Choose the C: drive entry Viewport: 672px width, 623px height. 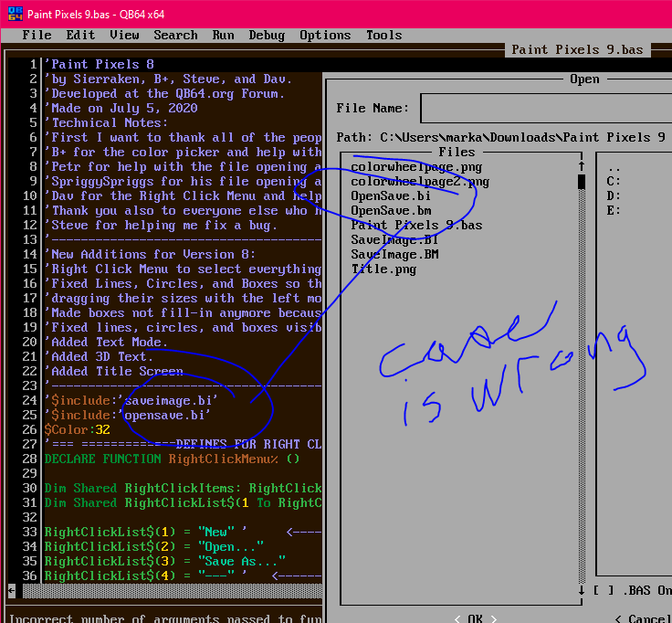point(614,181)
